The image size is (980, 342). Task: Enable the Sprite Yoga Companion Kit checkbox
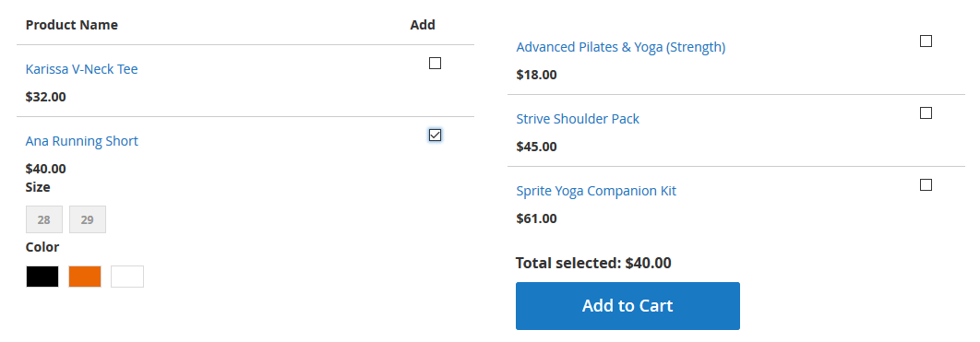[926, 184]
